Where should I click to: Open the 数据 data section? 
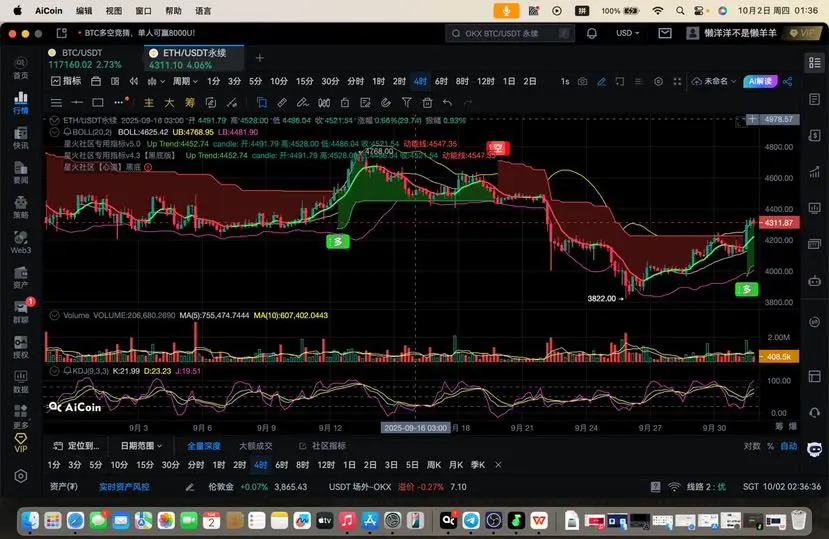pyautogui.click(x=21, y=382)
